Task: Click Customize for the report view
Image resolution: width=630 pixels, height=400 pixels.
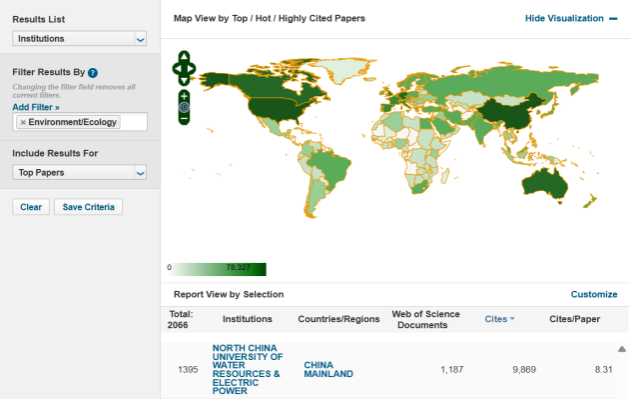Action: 594,294
